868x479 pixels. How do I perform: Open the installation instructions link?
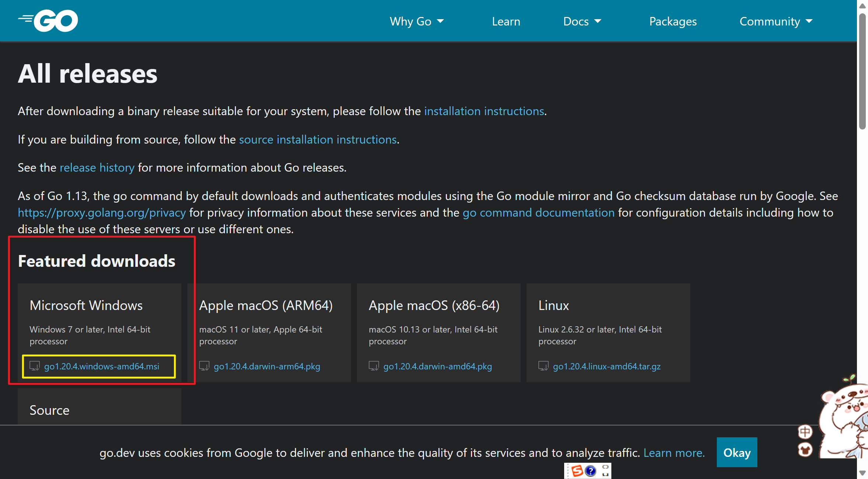click(x=484, y=111)
